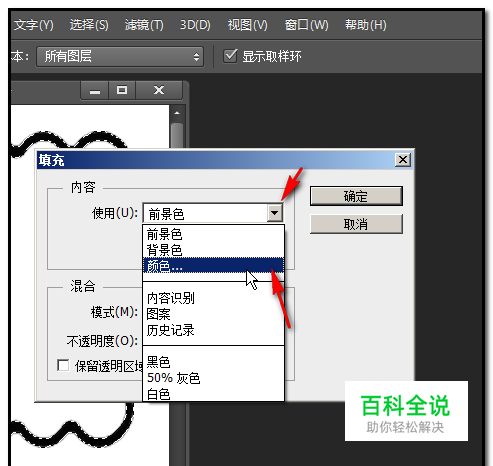Minimize the document window

95,90
